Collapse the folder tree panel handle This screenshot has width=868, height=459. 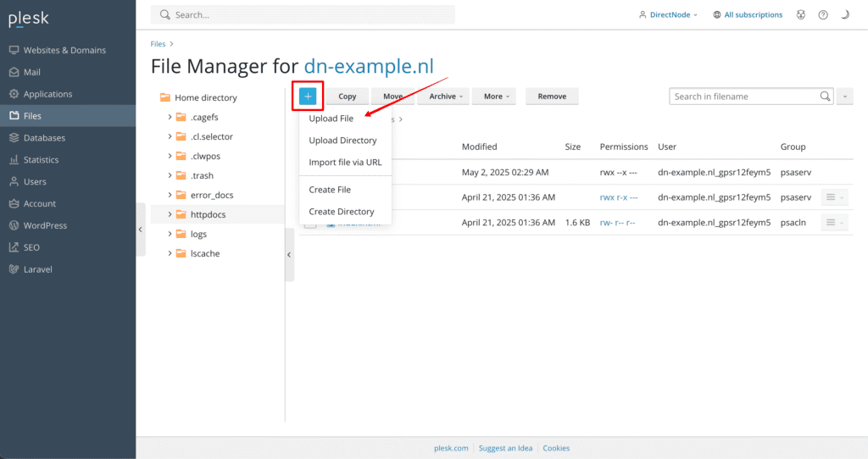click(x=289, y=254)
